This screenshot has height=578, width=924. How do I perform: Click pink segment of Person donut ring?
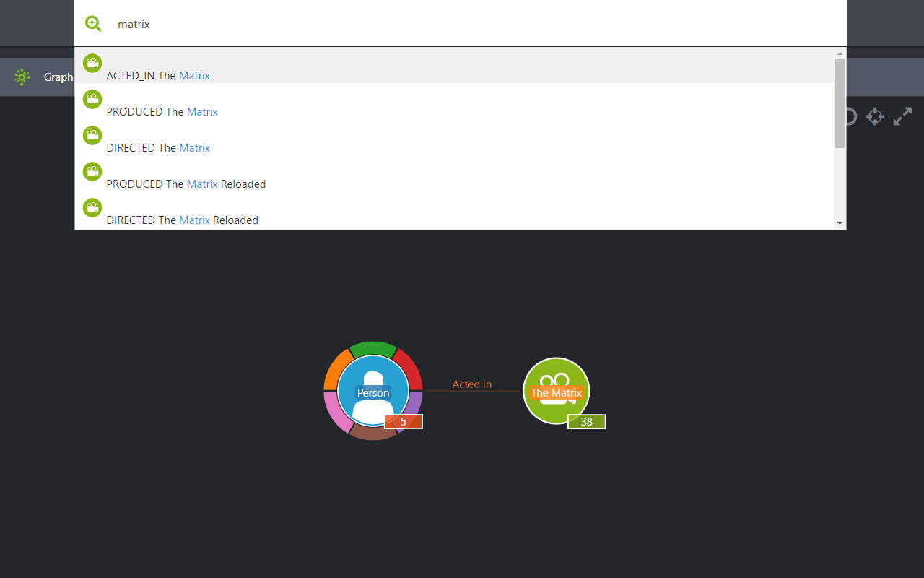tap(336, 411)
